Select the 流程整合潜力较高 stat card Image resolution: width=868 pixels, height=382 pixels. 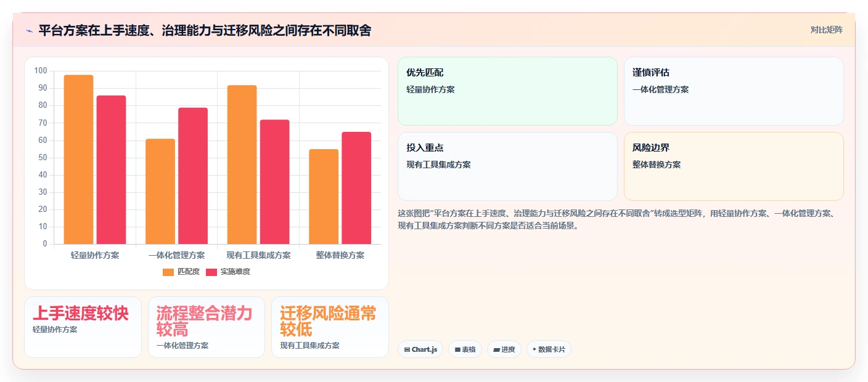pos(207,327)
